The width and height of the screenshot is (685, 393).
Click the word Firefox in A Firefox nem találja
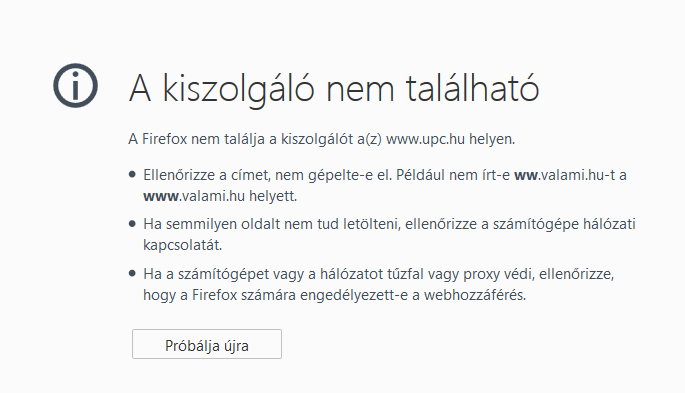click(x=165, y=139)
